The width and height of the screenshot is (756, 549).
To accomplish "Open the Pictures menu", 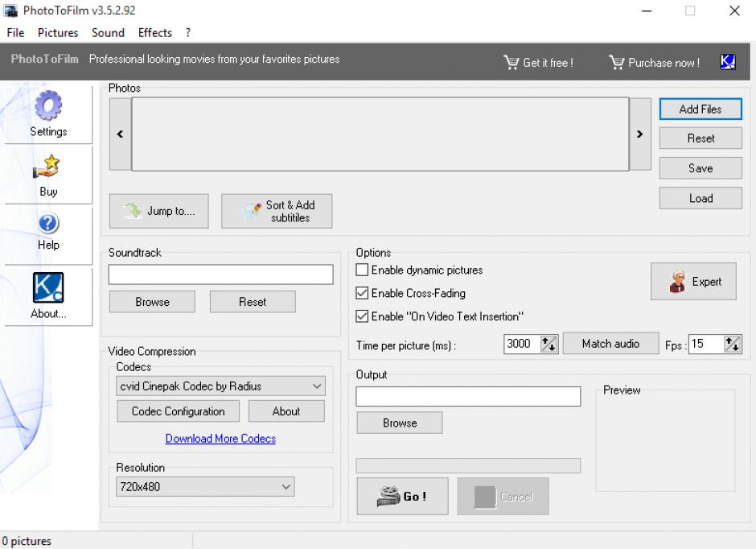I will pos(58,33).
